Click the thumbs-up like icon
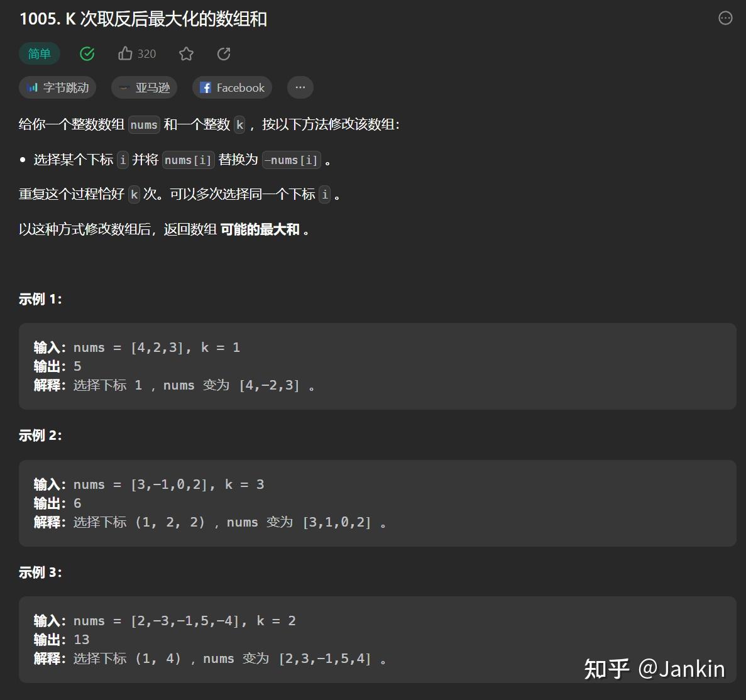 coord(126,53)
